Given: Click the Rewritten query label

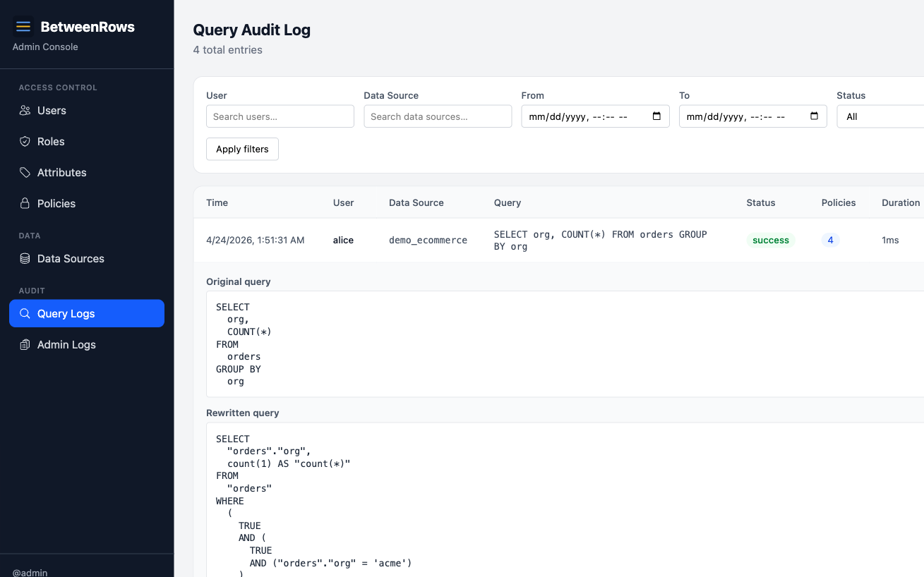Looking at the screenshot, I should coord(243,413).
